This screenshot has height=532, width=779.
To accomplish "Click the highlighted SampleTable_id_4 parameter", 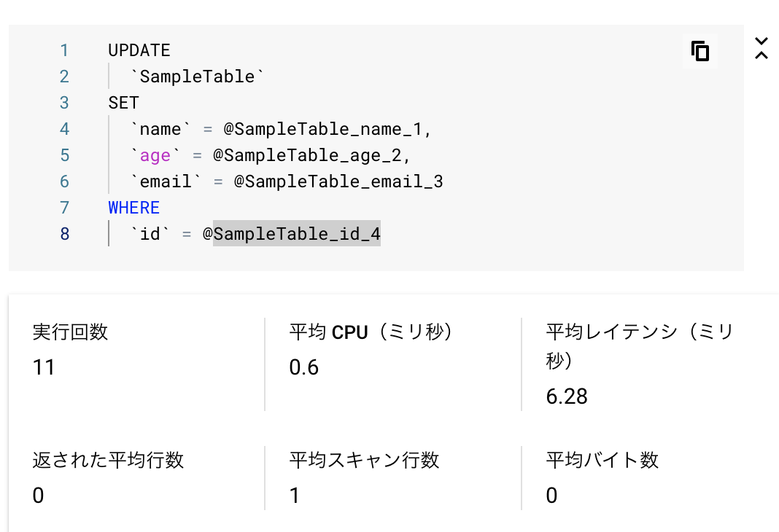I will click(297, 234).
